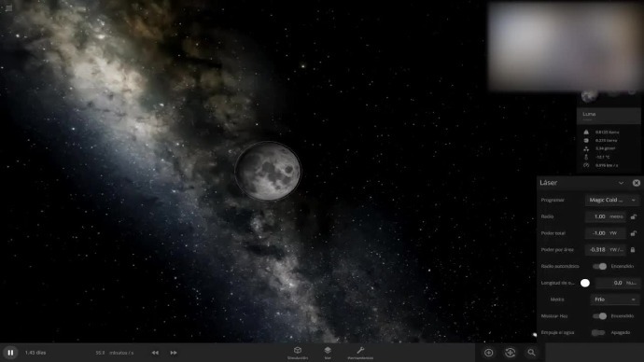Toggle the Empuje el agua switch

point(598,332)
